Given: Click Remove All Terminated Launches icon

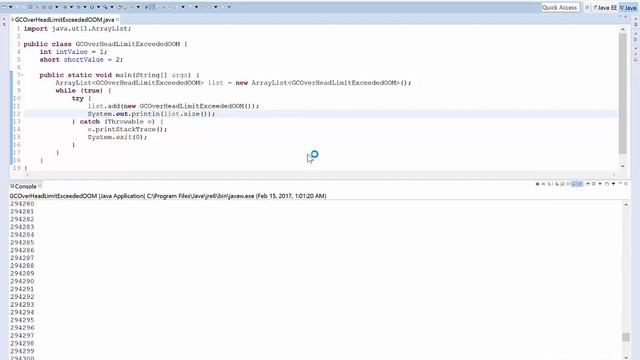Looking at the screenshot, I should [x=549, y=184].
